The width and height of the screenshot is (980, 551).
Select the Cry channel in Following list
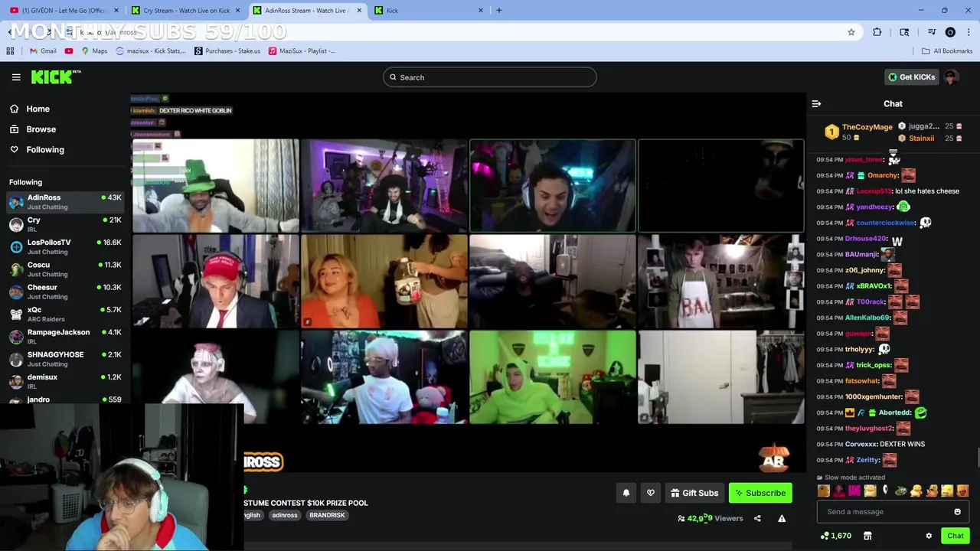65,224
